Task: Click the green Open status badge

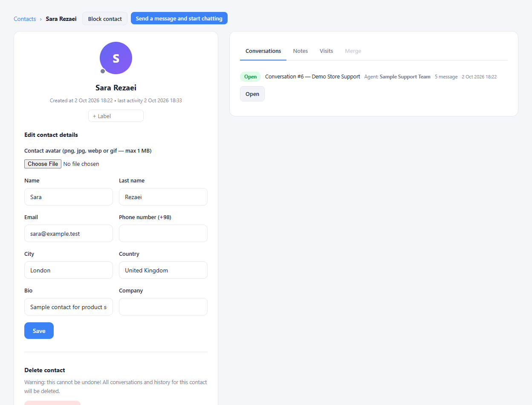Action: [x=251, y=77]
